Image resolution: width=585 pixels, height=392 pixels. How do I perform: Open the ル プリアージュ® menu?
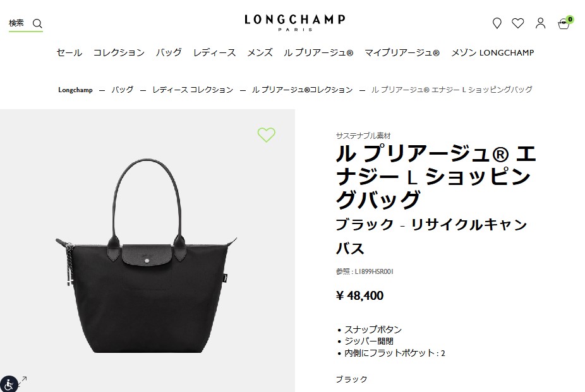pyautogui.click(x=318, y=52)
